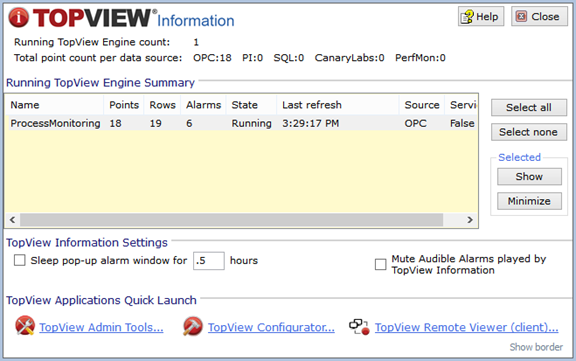Select the ProcessMonitoring engine row
The width and height of the screenshot is (576, 361).
point(241,123)
